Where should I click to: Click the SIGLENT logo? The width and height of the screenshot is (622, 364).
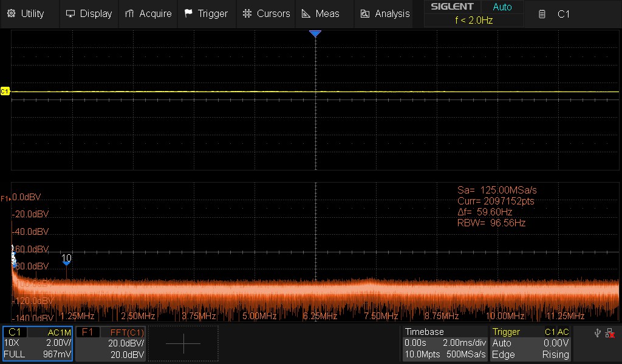pyautogui.click(x=452, y=7)
